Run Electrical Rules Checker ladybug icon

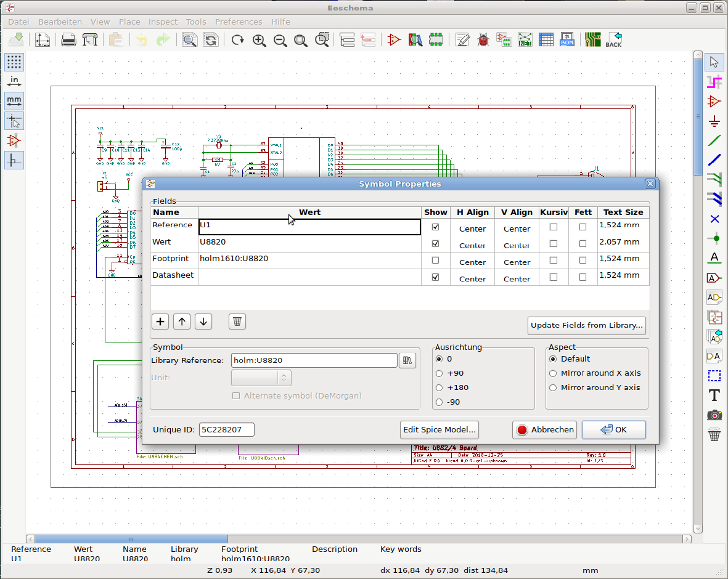pyautogui.click(x=483, y=40)
